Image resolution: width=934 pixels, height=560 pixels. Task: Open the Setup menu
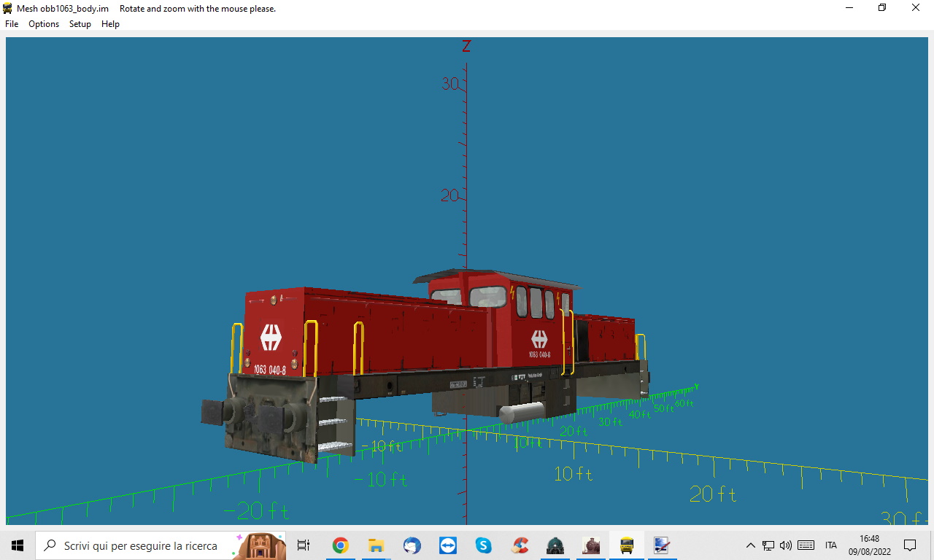pyautogui.click(x=80, y=24)
